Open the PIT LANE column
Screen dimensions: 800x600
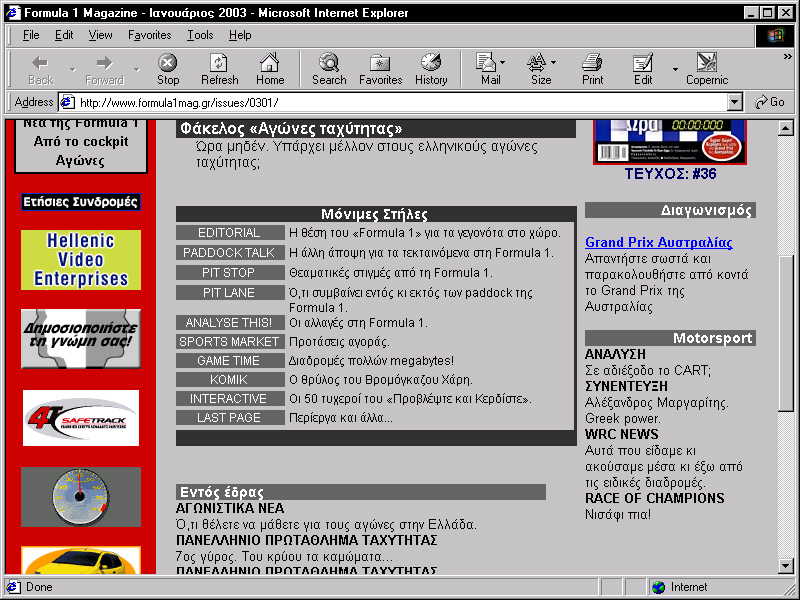(x=230, y=292)
